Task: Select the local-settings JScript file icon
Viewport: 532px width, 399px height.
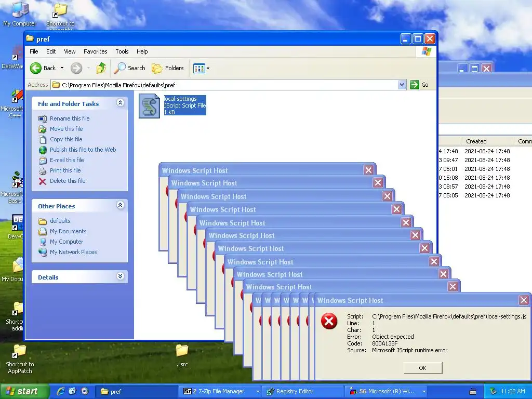Action: click(149, 106)
